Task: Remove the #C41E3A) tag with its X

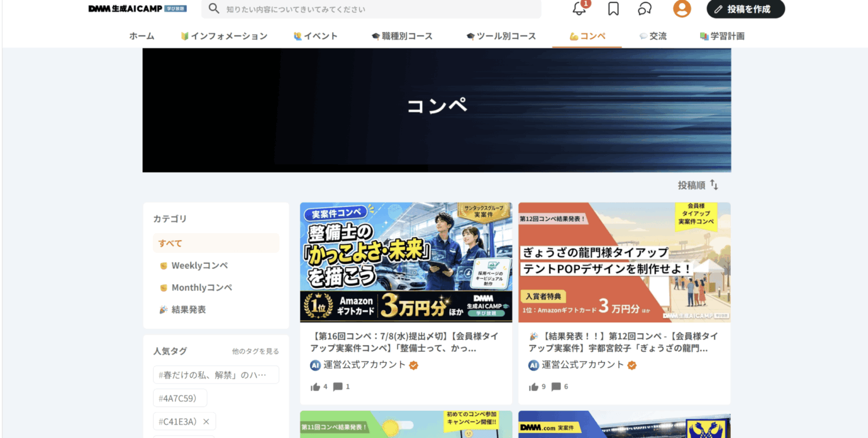Action: tap(206, 422)
